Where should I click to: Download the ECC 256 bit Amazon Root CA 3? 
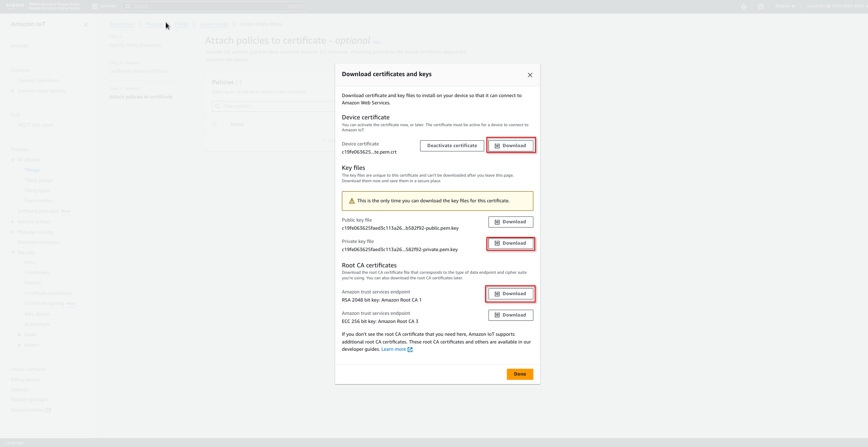click(x=511, y=315)
